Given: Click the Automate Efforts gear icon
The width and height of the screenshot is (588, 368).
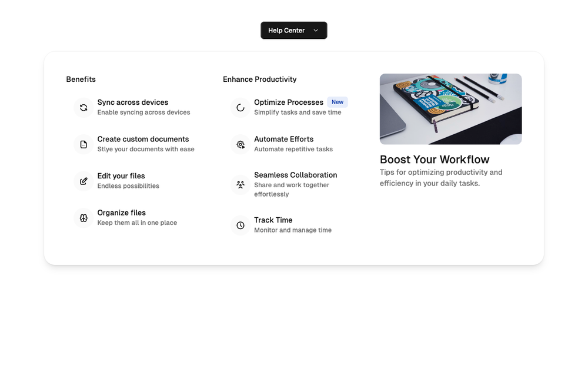Looking at the screenshot, I should (x=240, y=145).
